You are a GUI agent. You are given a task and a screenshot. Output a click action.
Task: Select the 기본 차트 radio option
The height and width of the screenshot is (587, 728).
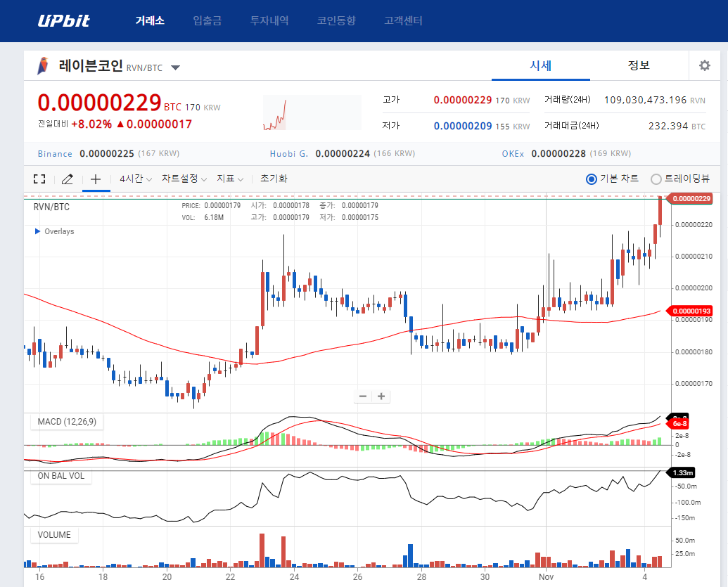click(x=591, y=179)
